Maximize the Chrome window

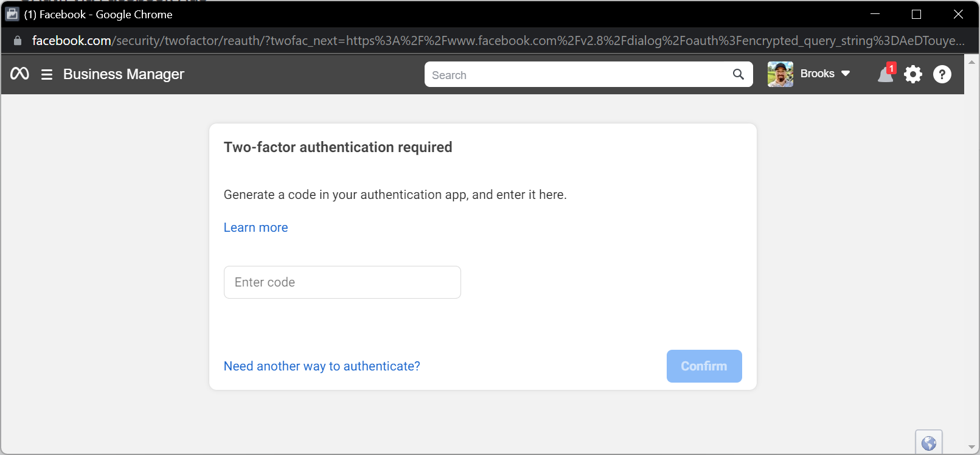(917, 14)
